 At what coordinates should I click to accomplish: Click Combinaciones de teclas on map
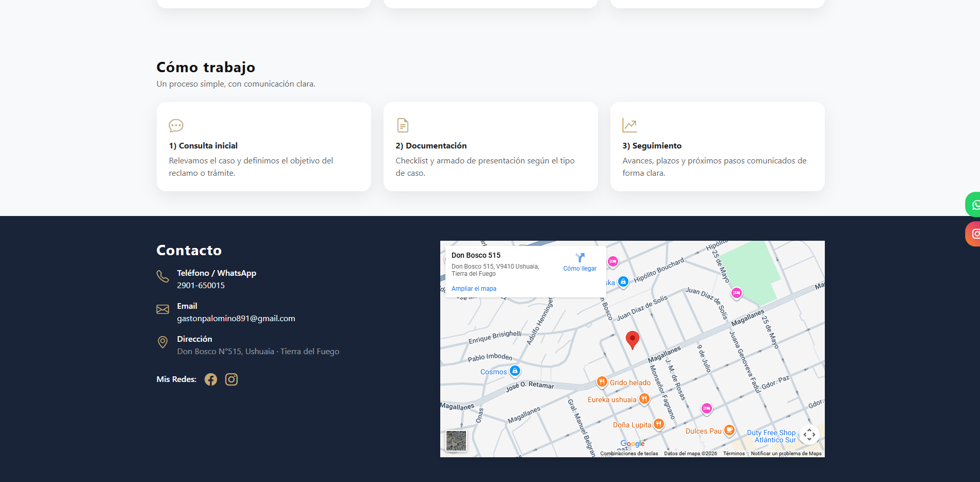coord(629,454)
